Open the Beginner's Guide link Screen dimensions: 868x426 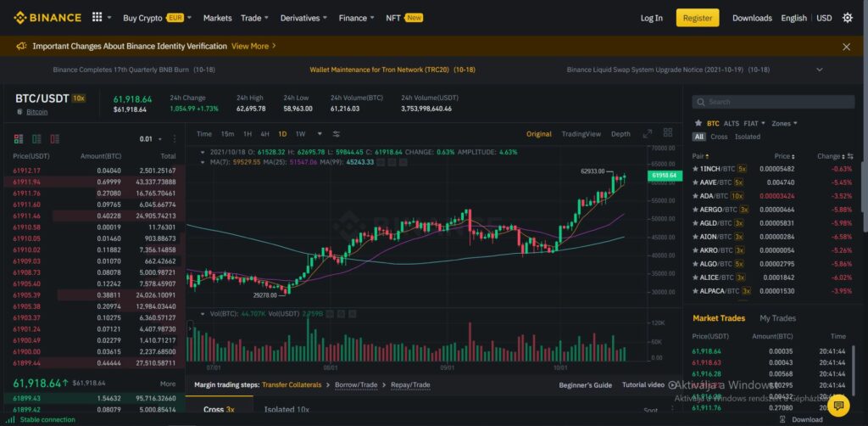[x=585, y=384]
